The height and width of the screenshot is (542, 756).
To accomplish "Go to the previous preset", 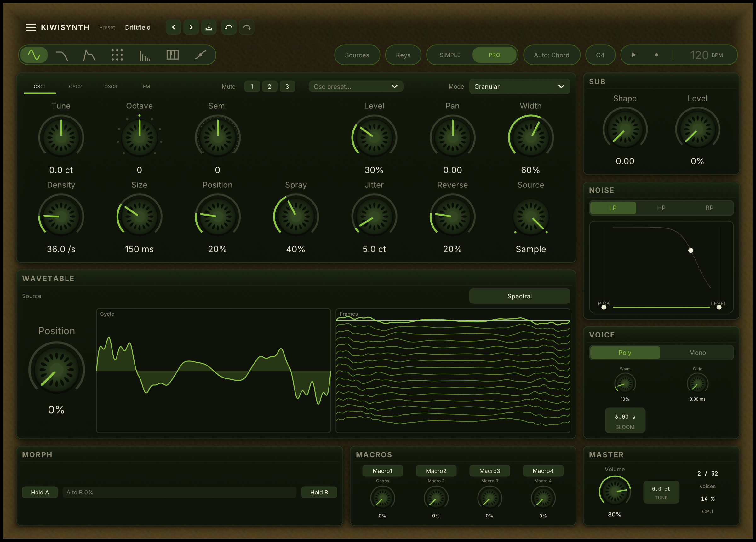I will [x=173, y=27].
